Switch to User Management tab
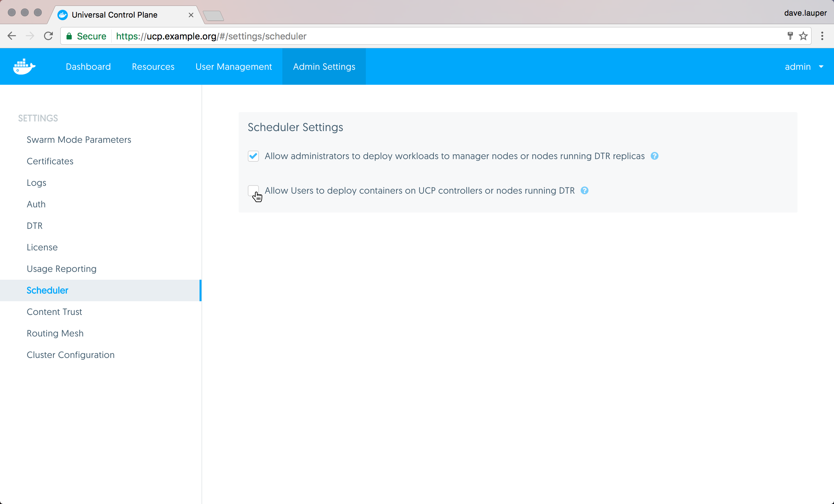Viewport: 834px width, 504px height. pos(233,67)
